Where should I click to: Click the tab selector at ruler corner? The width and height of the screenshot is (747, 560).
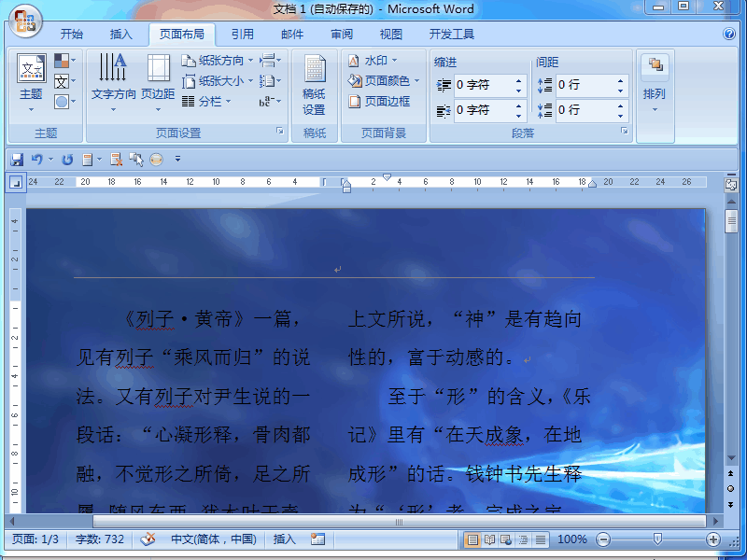click(x=16, y=182)
